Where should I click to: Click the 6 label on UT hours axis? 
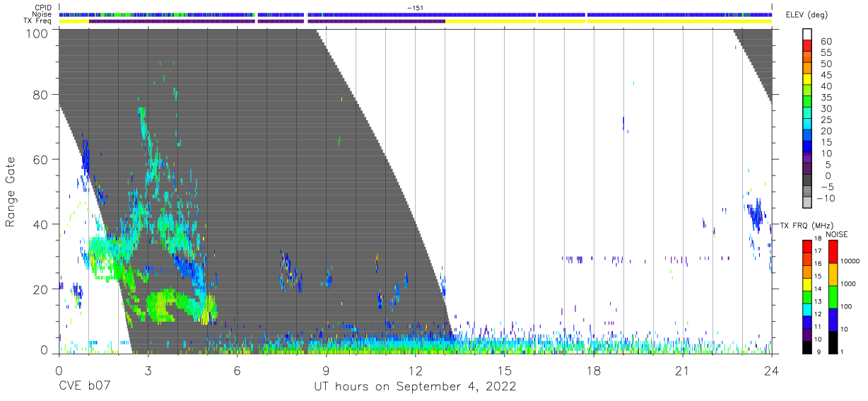[x=237, y=370]
